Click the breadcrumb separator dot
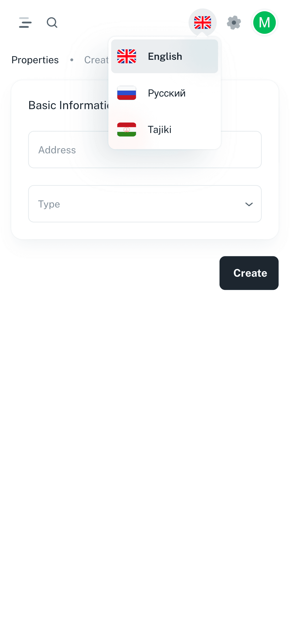The height and width of the screenshot is (644, 290). [72, 60]
